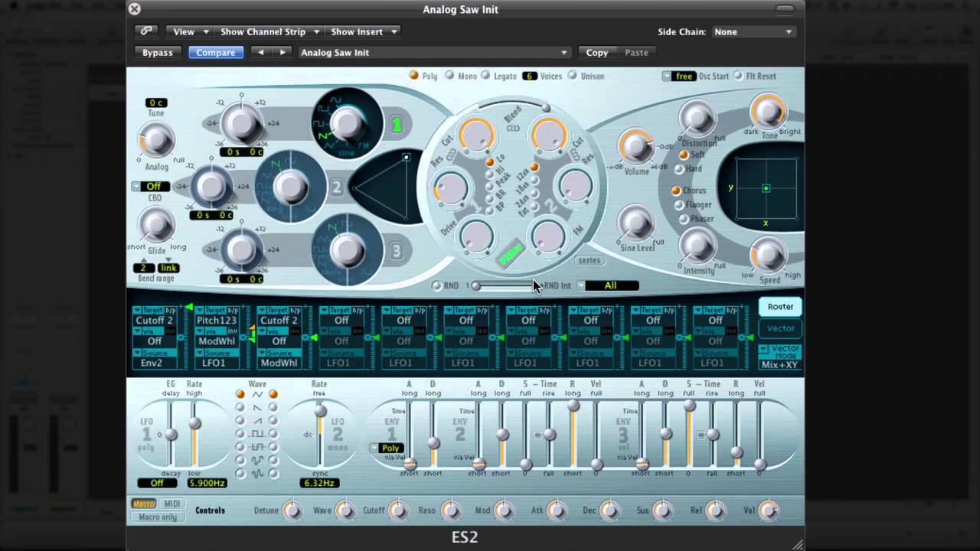Click the Volume knob
The width and height of the screenshot is (980, 551).
636,147
